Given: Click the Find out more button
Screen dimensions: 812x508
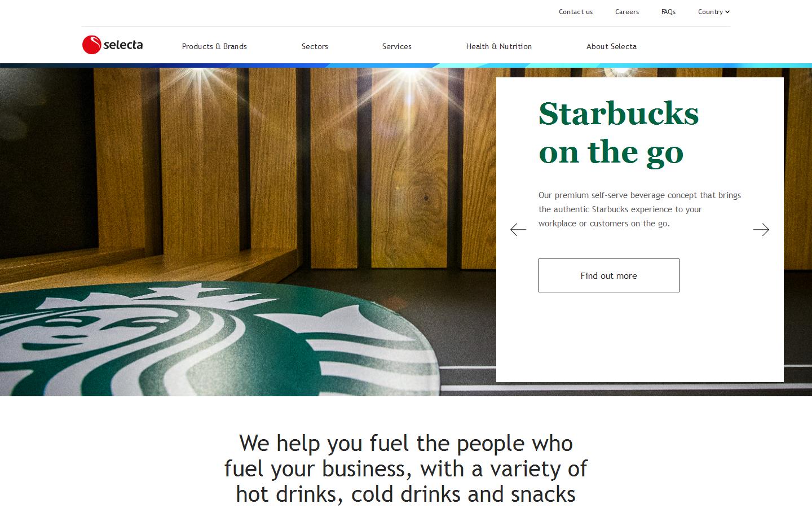Looking at the screenshot, I should coord(609,275).
